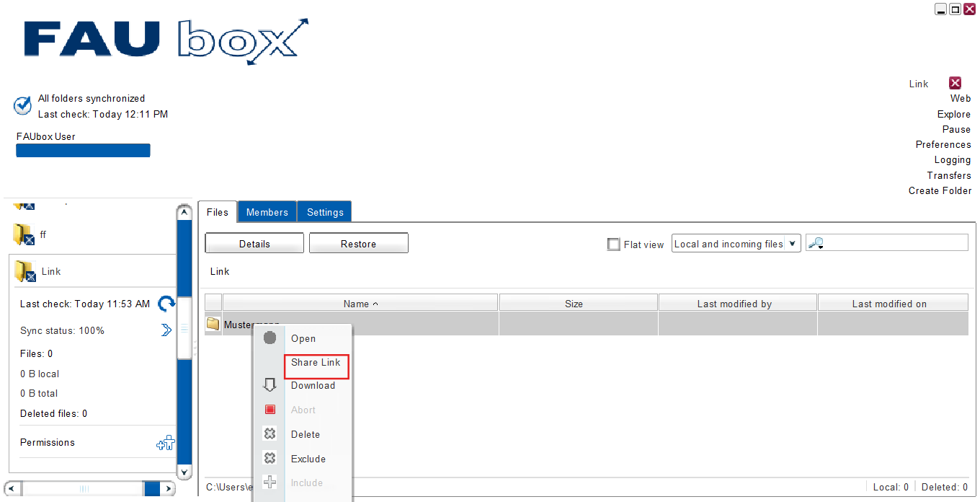Image resolution: width=980 pixels, height=502 pixels.
Task: Click the 'All folders synchronized' text
Action: pyautogui.click(x=92, y=98)
